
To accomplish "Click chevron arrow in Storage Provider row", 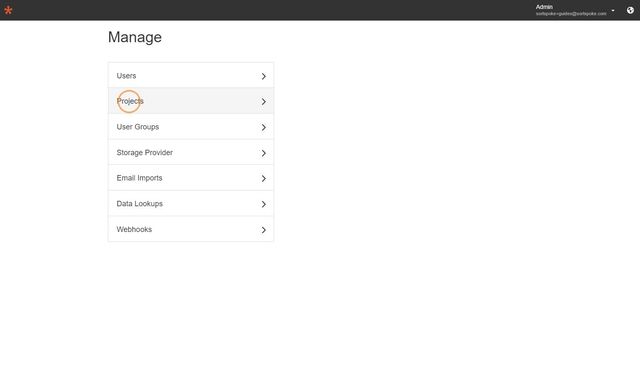I will (264, 153).
